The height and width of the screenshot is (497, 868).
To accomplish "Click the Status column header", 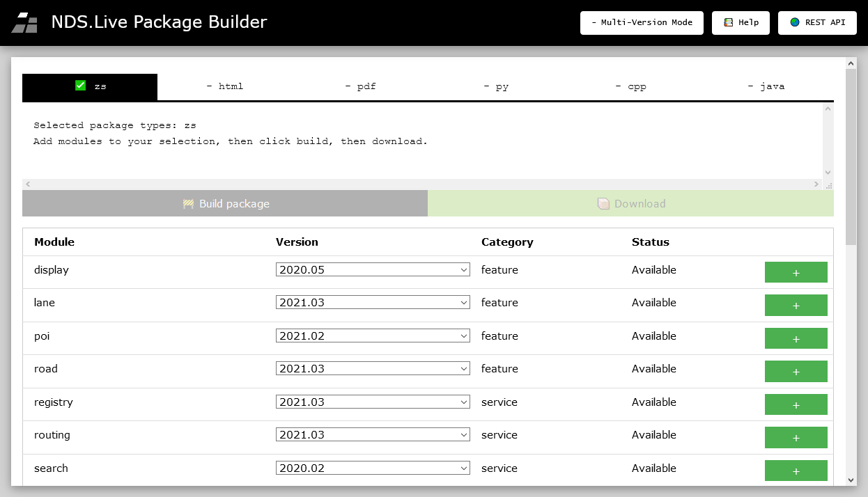I will (651, 242).
